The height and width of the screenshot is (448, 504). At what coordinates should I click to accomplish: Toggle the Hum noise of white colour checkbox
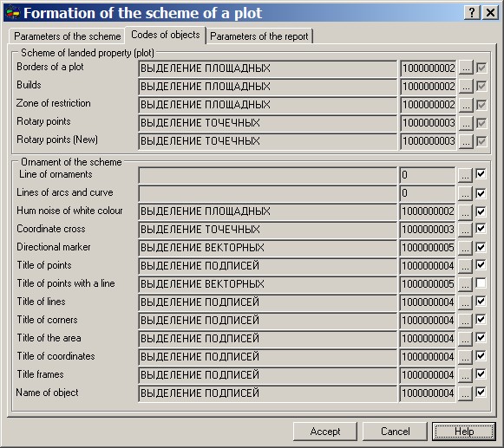481,211
